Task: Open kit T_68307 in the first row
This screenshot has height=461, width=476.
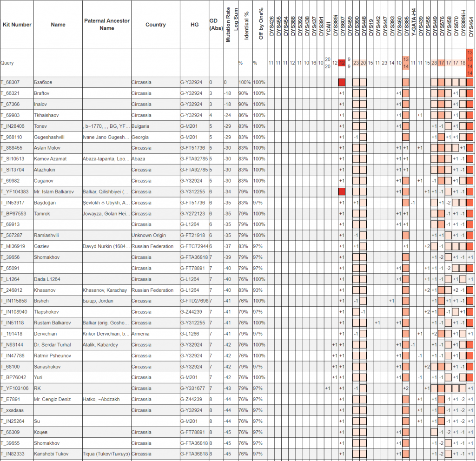Action: [9, 82]
